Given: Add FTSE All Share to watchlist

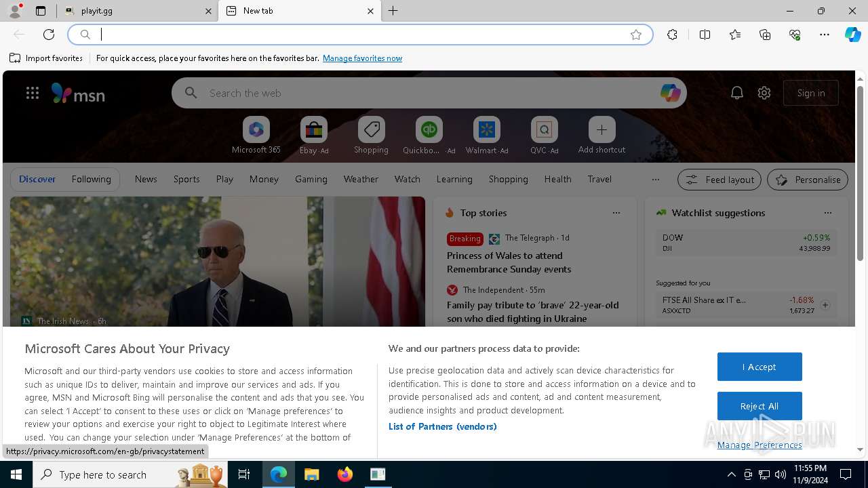Looking at the screenshot, I should 825,305.
